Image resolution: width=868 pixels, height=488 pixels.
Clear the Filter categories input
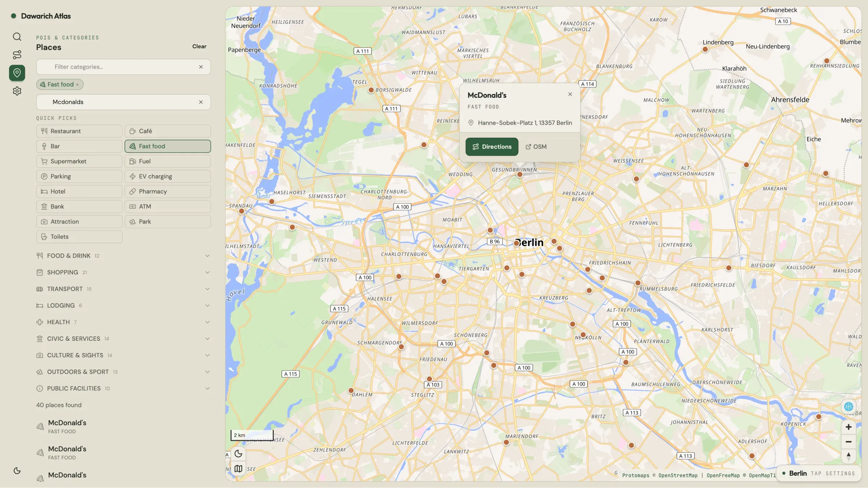[x=201, y=67]
